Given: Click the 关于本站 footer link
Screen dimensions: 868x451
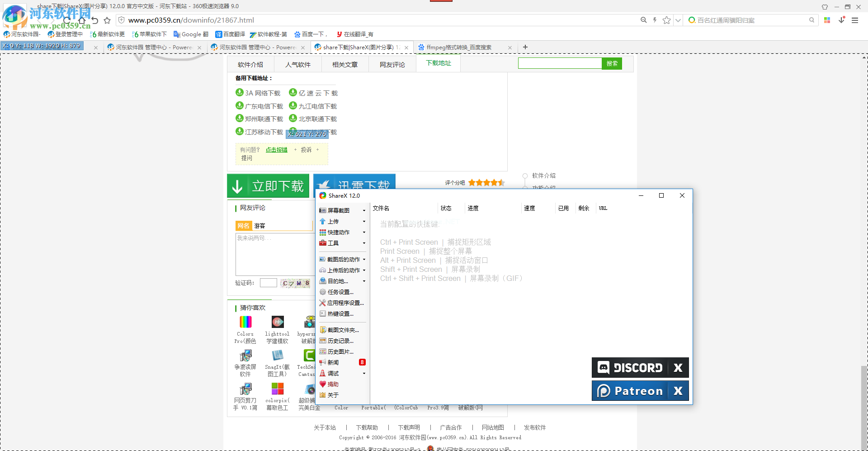Looking at the screenshot, I should tap(325, 427).
